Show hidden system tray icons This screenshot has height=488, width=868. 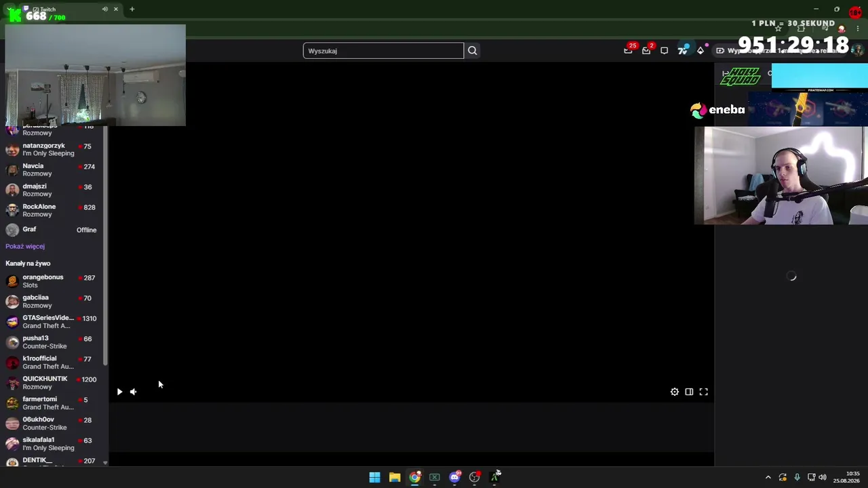(768, 477)
